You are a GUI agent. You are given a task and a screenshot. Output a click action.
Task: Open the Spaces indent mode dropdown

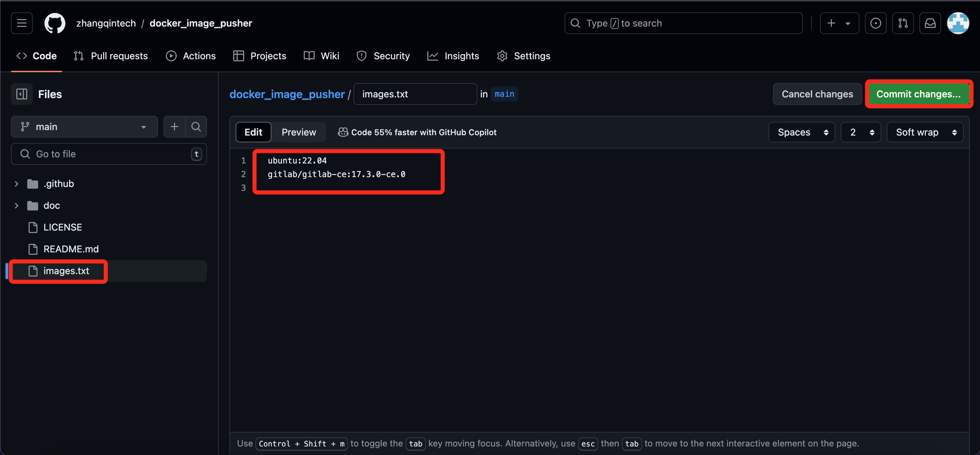[802, 132]
